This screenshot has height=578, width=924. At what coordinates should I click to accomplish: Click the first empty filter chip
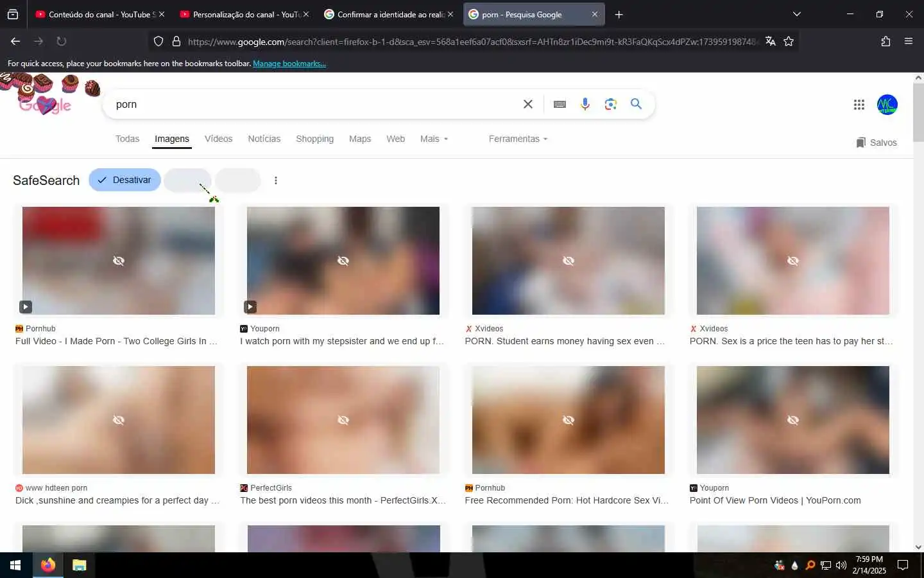187,180
